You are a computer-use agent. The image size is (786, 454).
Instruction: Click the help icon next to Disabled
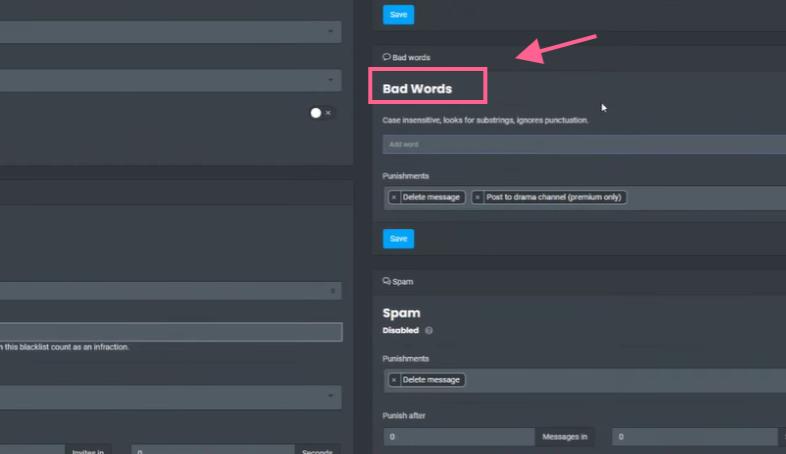click(429, 331)
